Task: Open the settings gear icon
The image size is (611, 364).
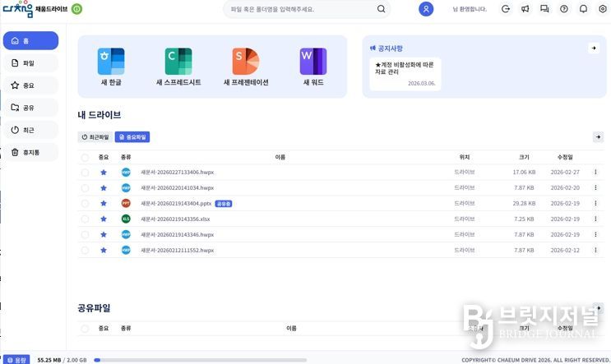Action: 603,9
